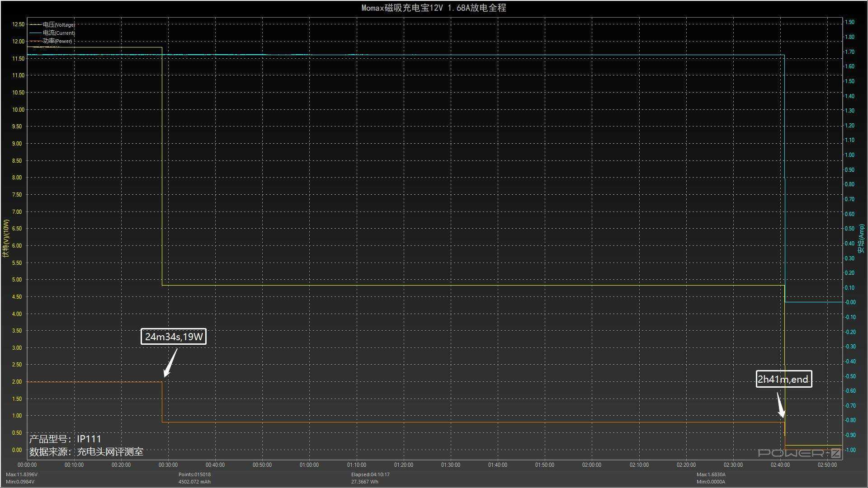This screenshot has height=488, width=868.
Task: Click the 电压(Voltage) legend entry
Action: click(x=52, y=24)
